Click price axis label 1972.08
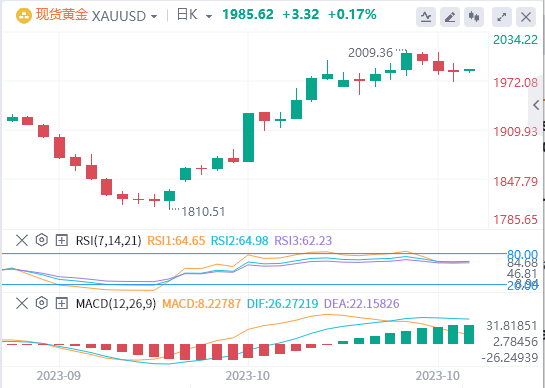Image resolution: width=545 pixels, height=388 pixels. click(515, 83)
